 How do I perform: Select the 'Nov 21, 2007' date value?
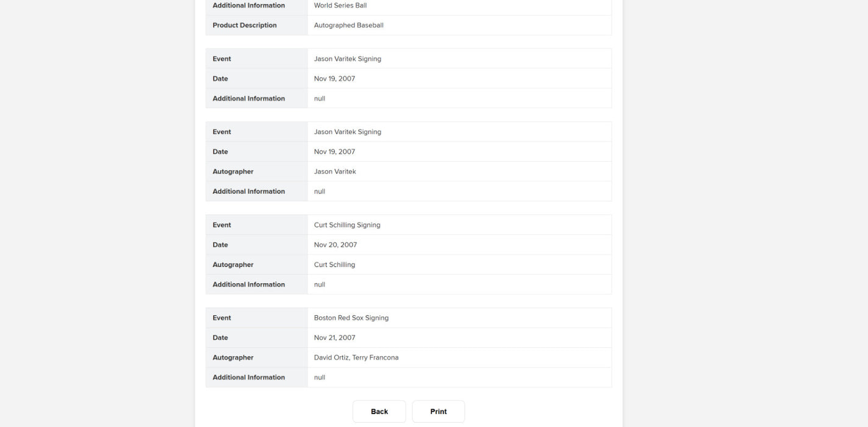tap(334, 338)
